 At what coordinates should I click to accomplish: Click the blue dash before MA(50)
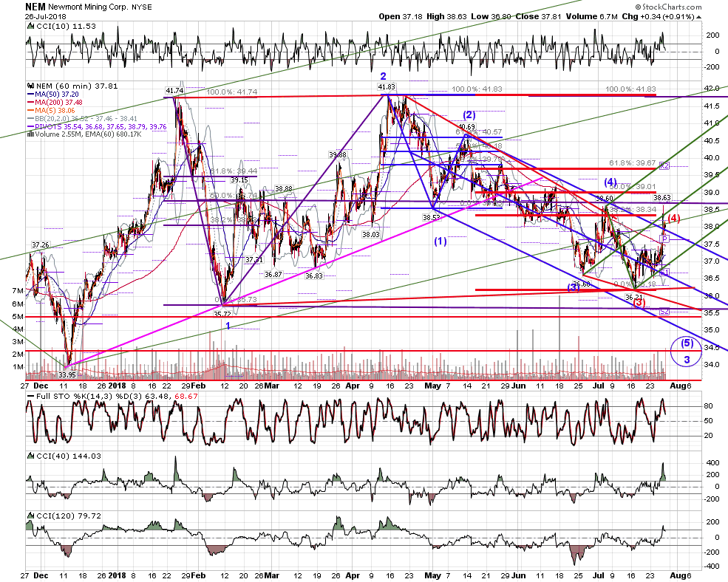(x=30, y=95)
